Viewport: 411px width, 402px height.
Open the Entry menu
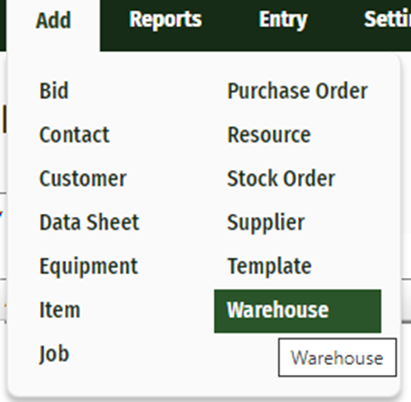coord(283,20)
